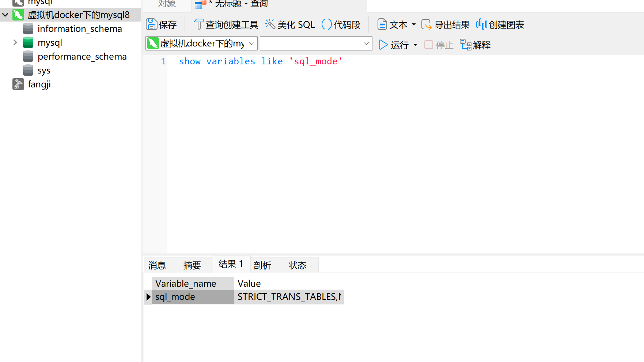644x362 pixels.
Task: Open the Query Builder tool (查询创建工具)
Action: point(198,24)
